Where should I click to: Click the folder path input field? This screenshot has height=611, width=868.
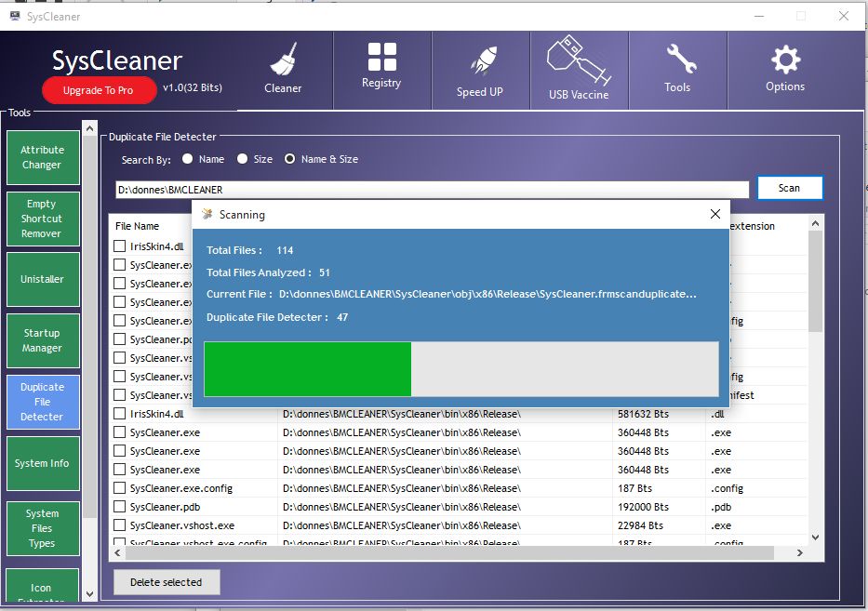coord(431,190)
